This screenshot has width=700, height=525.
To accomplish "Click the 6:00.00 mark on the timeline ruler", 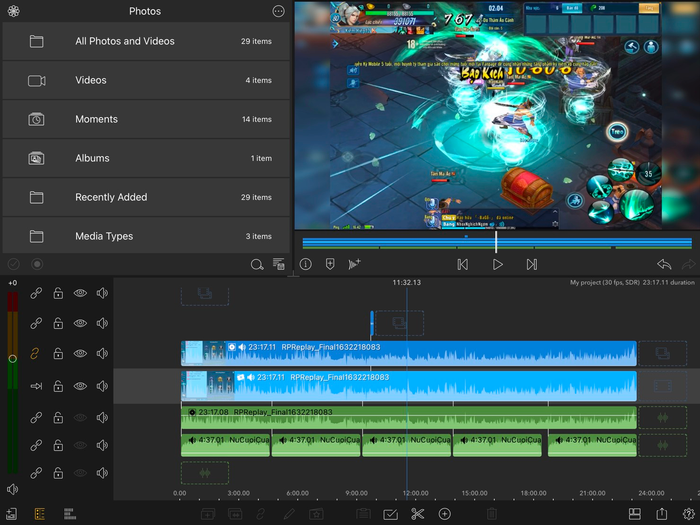I will tap(297, 493).
